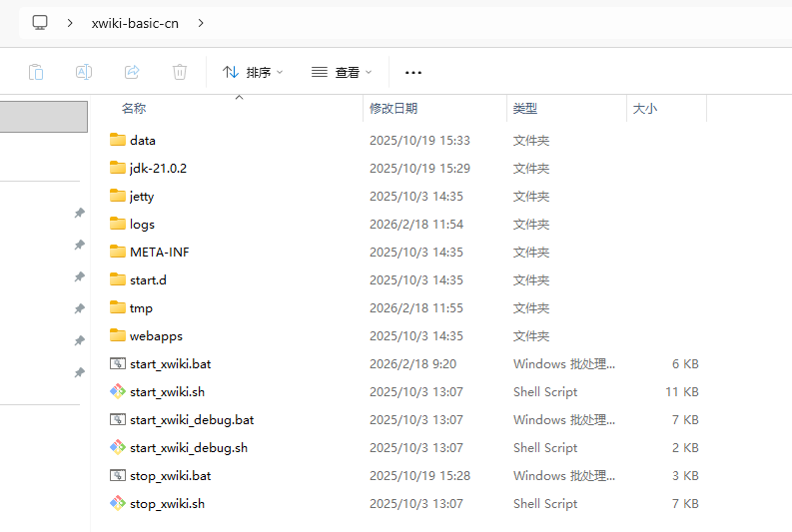Click the Rename toolbar icon
The width and height of the screenshot is (792, 532).
pyautogui.click(x=84, y=72)
